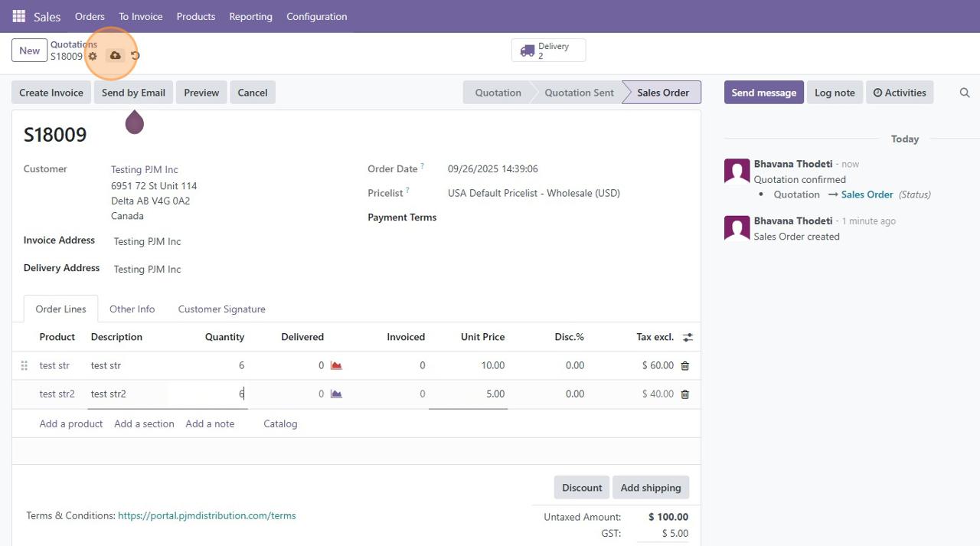
Task: Delete the test str order line
Action: pos(684,366)
